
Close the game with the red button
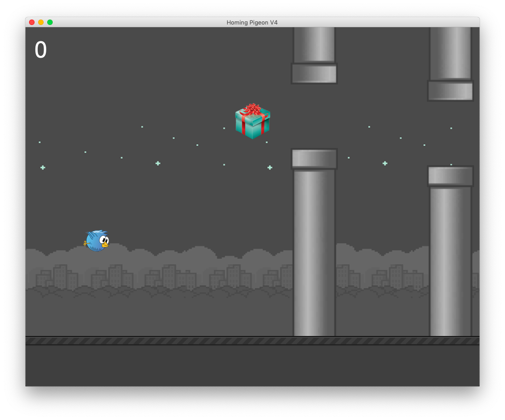(32, 22)
